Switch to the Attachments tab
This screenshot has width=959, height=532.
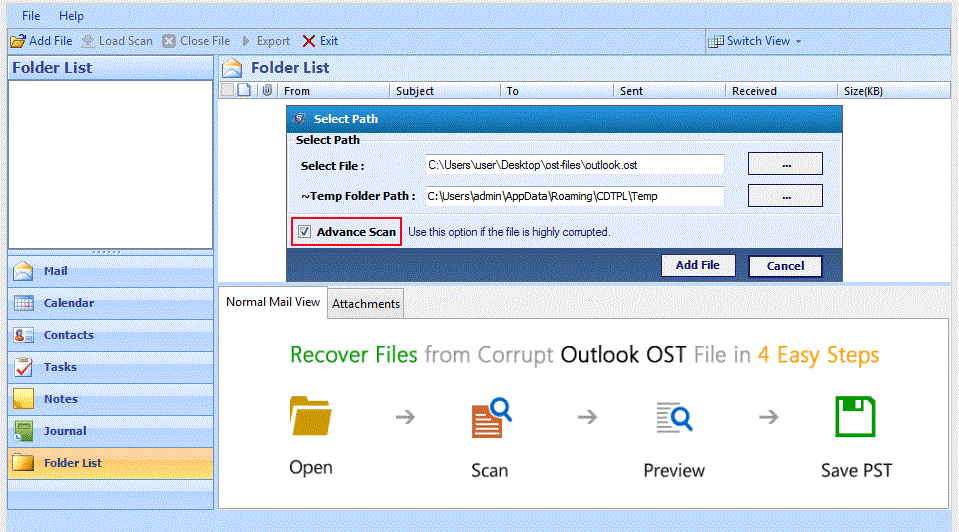point(366,304)
